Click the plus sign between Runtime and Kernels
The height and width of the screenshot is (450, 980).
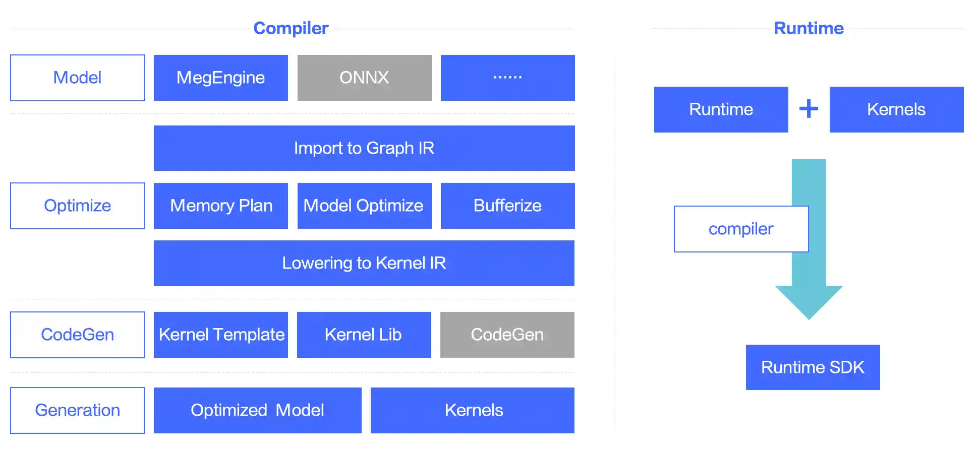coord(809,109)
